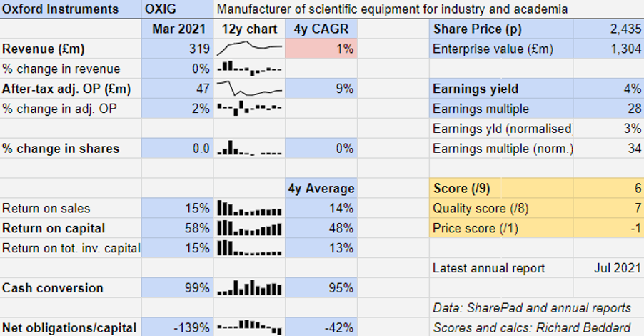Select the company description starting 'Manufacturer of scientific equipment'
This screenshot has height=336, width=644.
[x=392, y=9]
